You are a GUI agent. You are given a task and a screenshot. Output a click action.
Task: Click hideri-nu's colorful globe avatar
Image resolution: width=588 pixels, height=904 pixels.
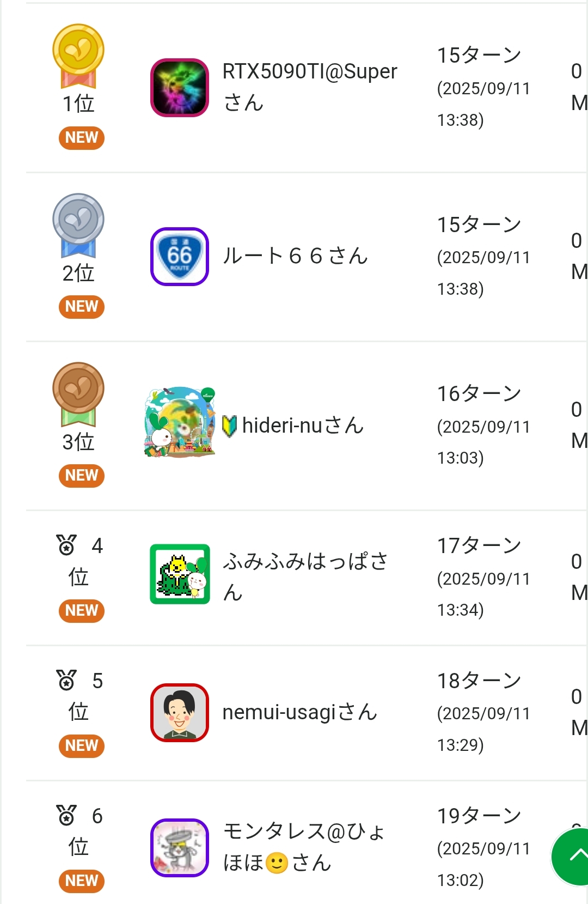click(180, 423)
